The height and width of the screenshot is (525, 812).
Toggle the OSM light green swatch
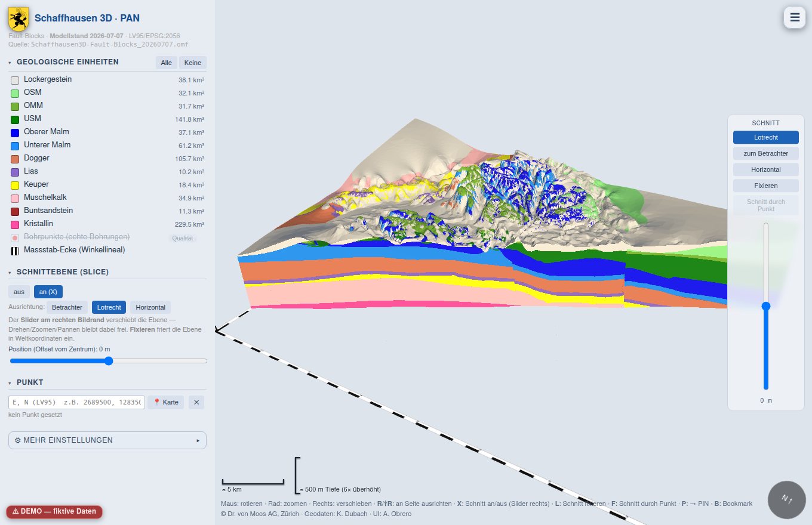click(x=15, y=93)
